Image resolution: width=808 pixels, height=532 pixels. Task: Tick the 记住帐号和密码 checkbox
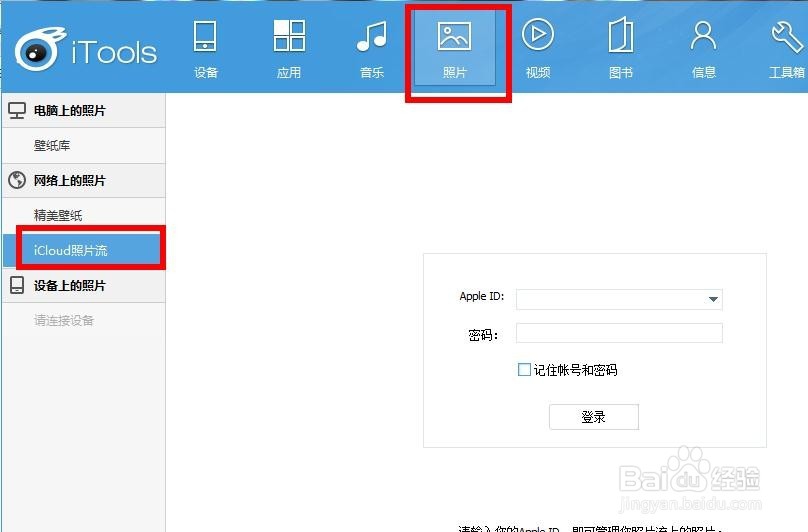tap(524, 370)
